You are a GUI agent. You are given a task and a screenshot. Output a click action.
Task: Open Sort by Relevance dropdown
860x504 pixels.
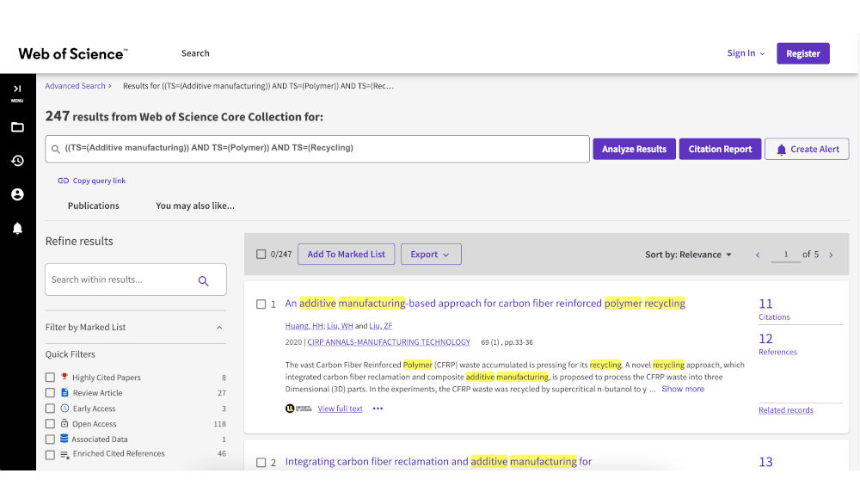point(689,255)
